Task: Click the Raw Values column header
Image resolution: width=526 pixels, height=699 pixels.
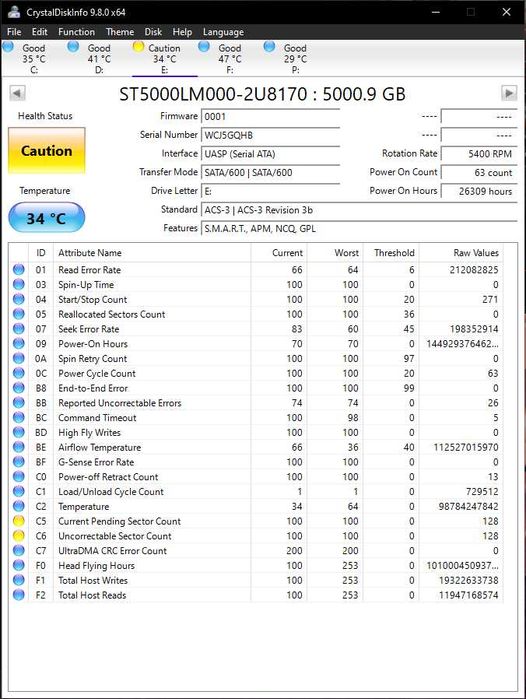Action: (476, 253)
